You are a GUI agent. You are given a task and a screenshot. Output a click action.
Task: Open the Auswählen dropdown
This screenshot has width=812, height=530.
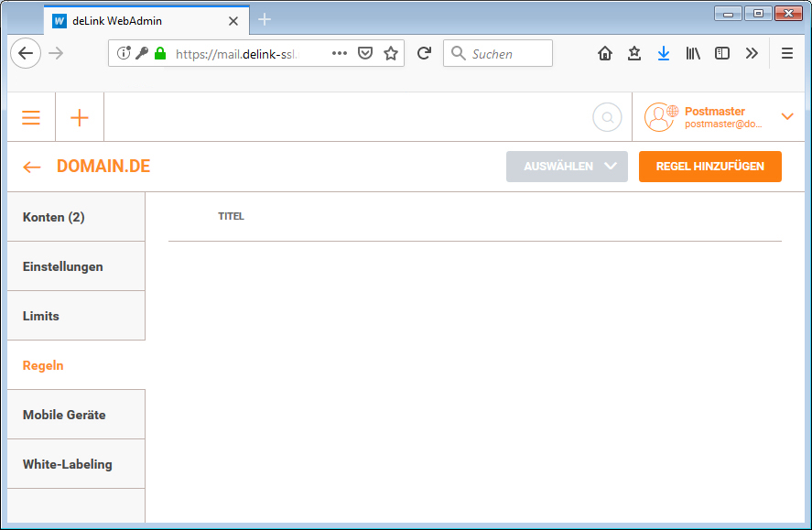[x=567, y=167]
